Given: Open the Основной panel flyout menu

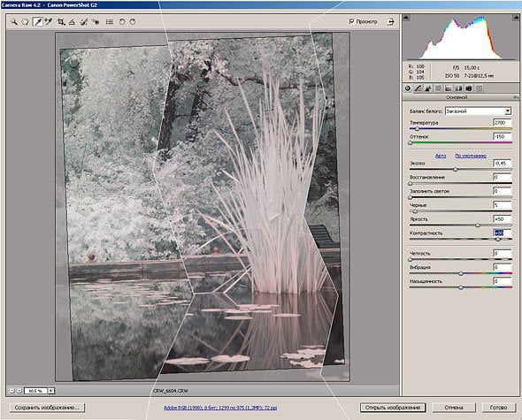Looking at the screenshot, I should pyautogui.click(x=515, y=97).
